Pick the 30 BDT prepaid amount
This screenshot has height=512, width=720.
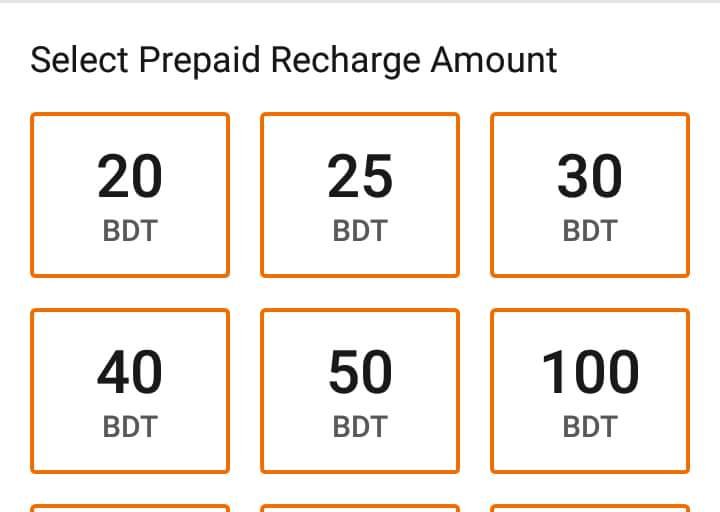[x=590, y=194]
